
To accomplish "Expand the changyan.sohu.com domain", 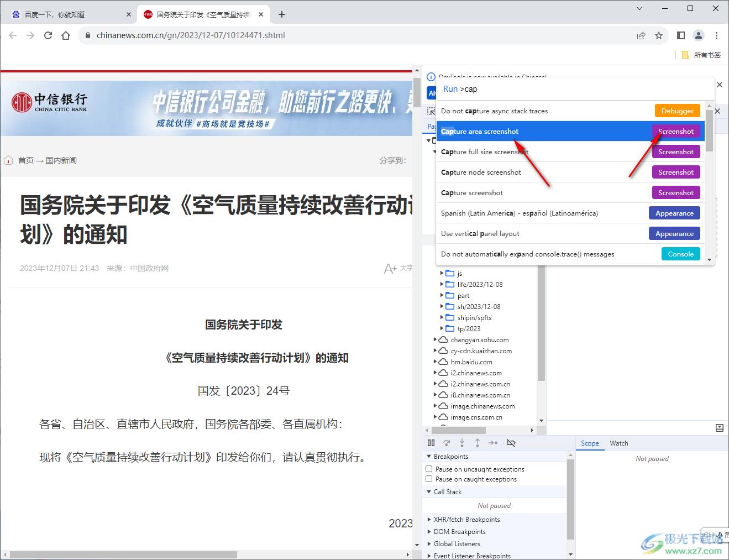I will (x=435, y=339).
